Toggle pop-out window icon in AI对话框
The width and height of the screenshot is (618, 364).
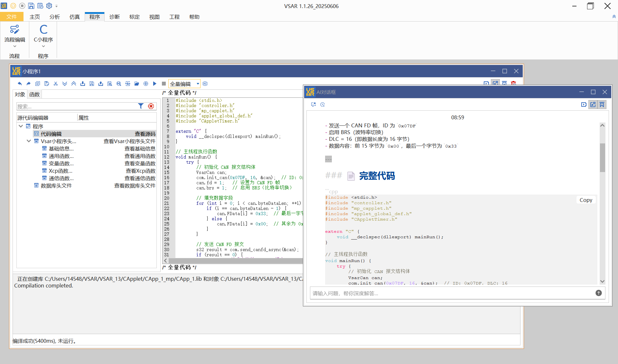(x=593, y=105)
